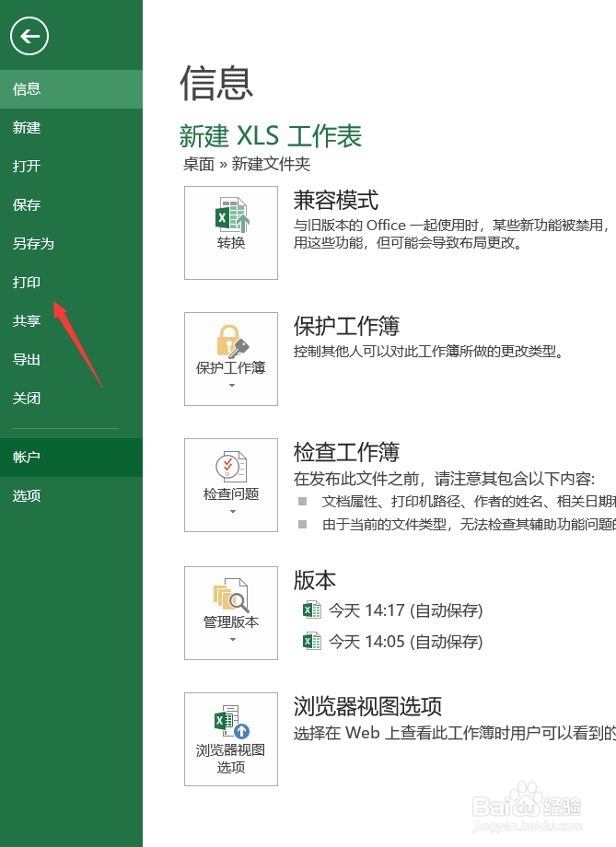Open the 导出 page
616x847 pixels.
71,360
